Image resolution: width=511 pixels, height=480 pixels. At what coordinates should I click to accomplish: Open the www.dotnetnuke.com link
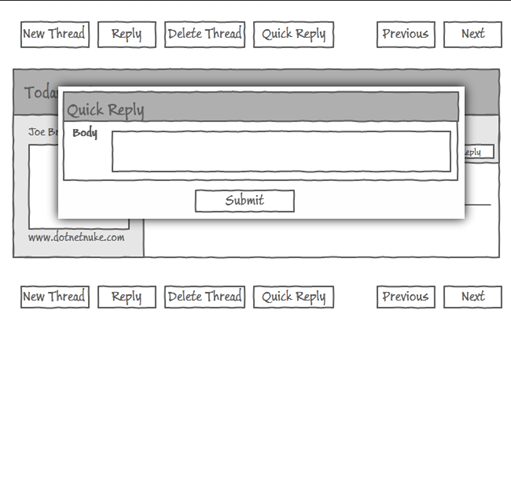click(76, 237)
